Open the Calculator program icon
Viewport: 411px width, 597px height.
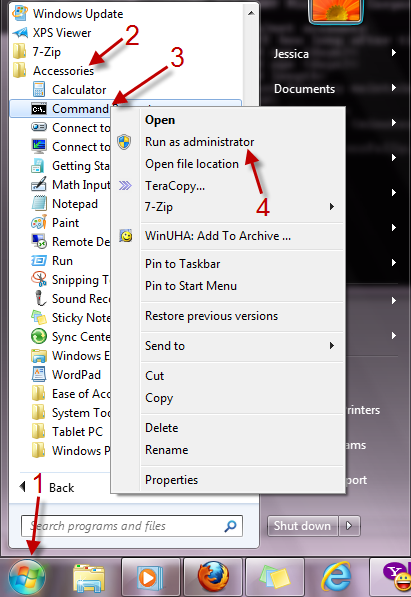[x=39, y=90]
